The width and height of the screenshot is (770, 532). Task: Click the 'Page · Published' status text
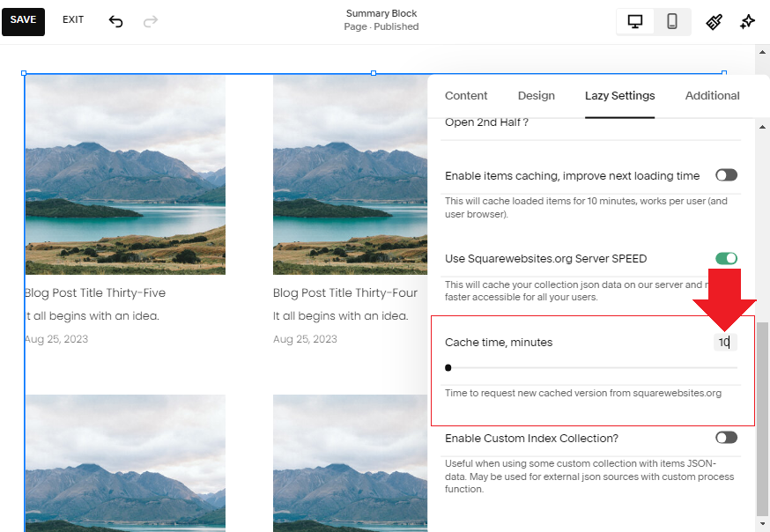click(x=381, y=26)
